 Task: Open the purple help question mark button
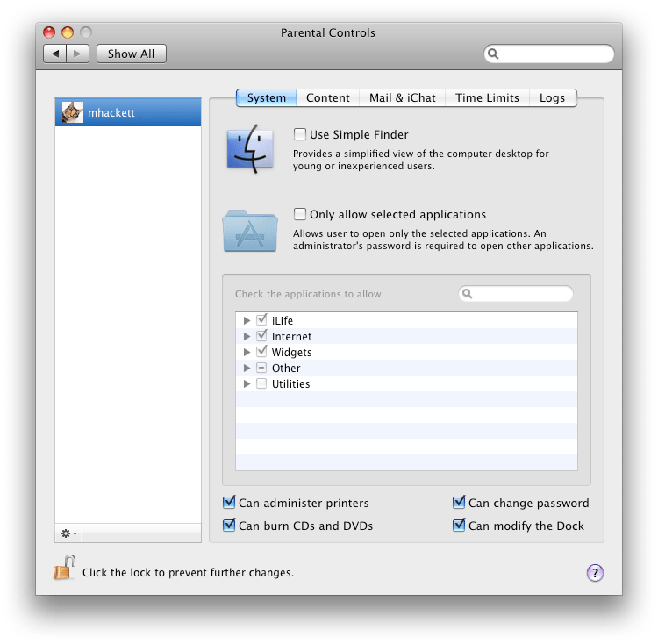(595, 573)
